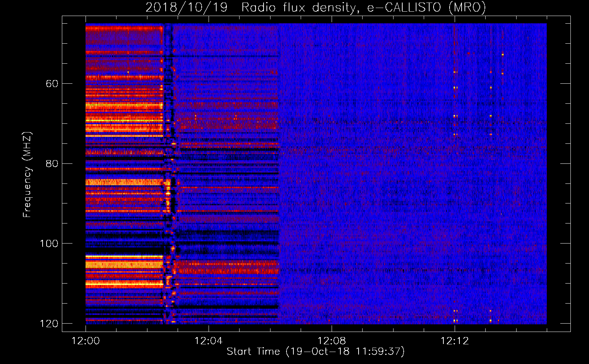Click the 100 frequency tick label
Screen dimensions: 589x364
click(49, 243)
